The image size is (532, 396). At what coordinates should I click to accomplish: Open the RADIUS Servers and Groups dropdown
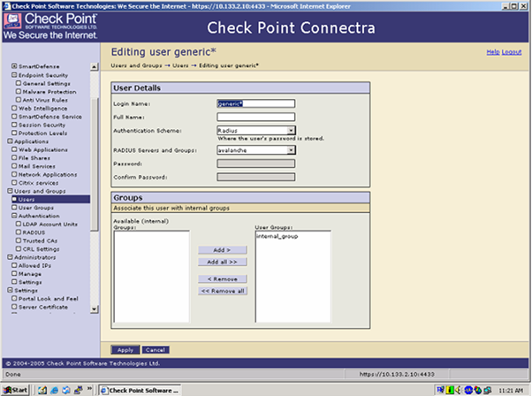(x=291, y=150)
